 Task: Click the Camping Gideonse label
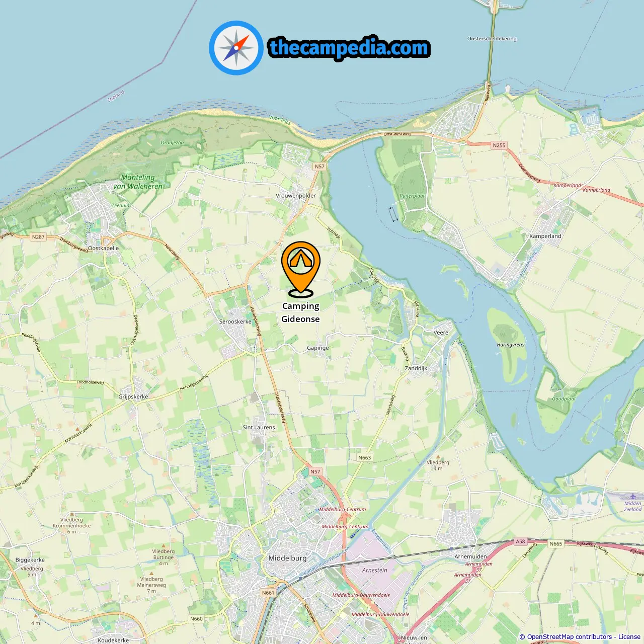[300, 312]
